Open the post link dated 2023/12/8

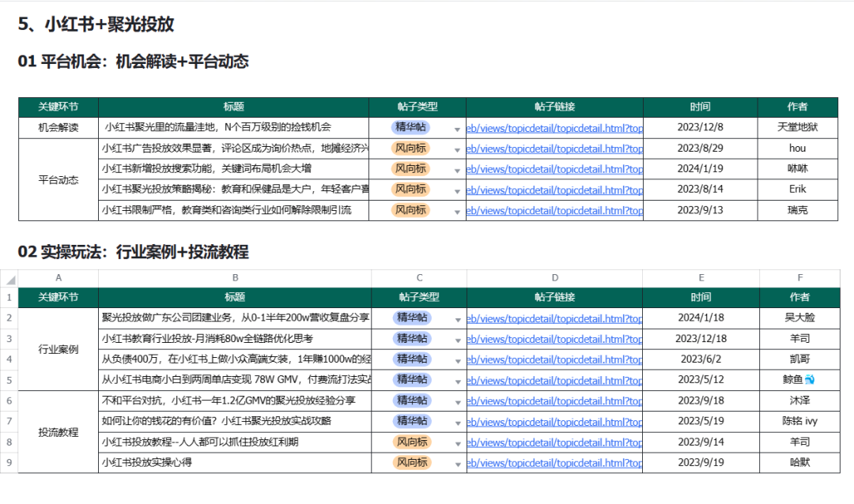pyautogui.click(x=554, y=129)
